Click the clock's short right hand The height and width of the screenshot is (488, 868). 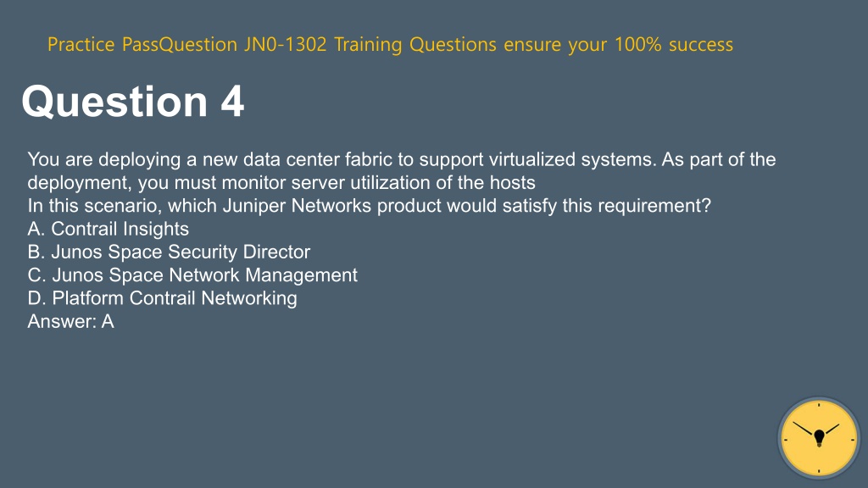point(832,430)
